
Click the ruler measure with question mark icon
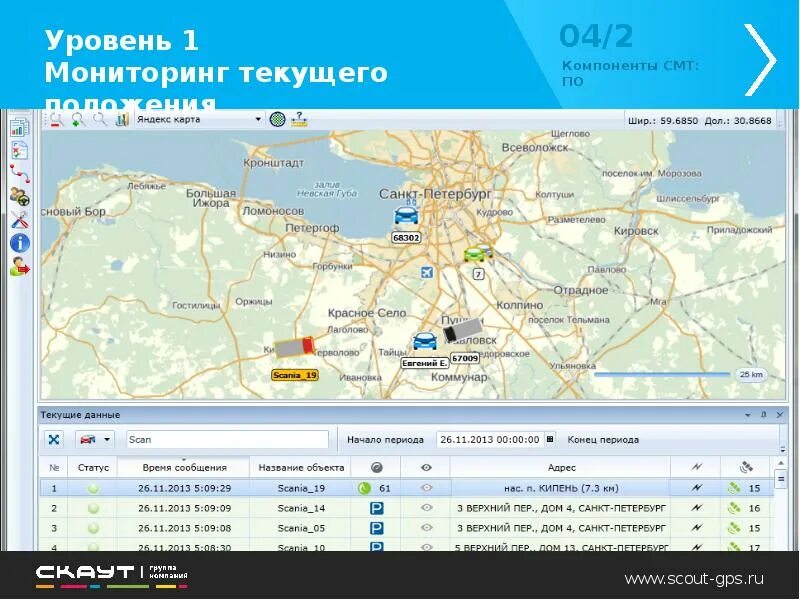[299, 119]
